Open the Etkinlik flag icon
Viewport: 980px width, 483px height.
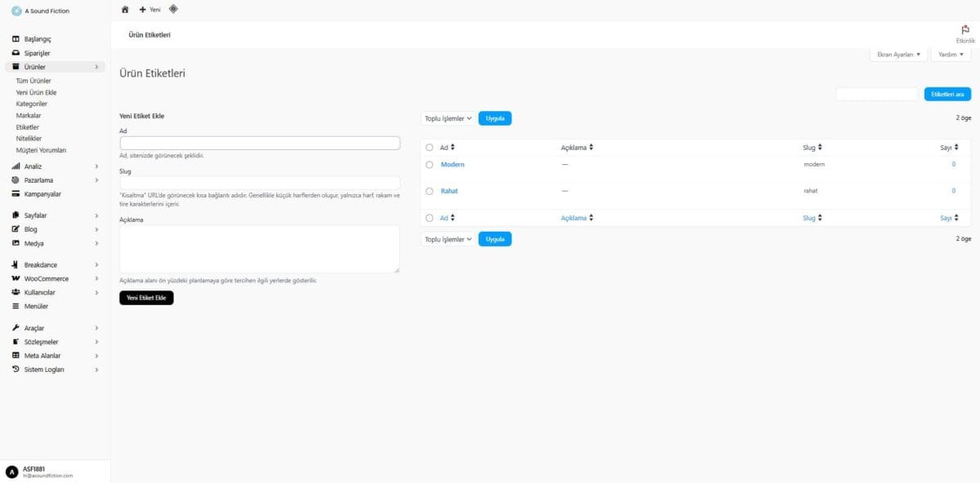click(x=965, y=30)
